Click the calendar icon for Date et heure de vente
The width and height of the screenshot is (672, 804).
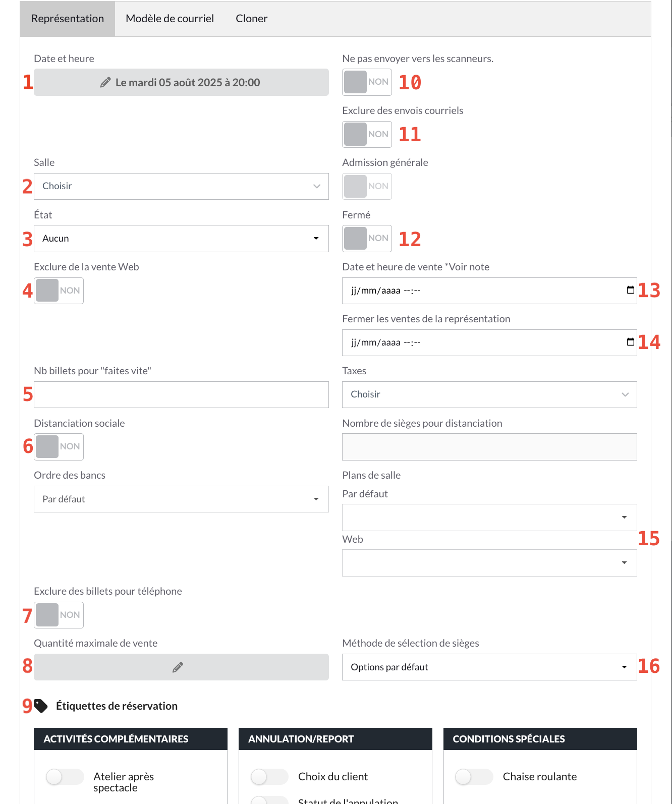(630, 290)
